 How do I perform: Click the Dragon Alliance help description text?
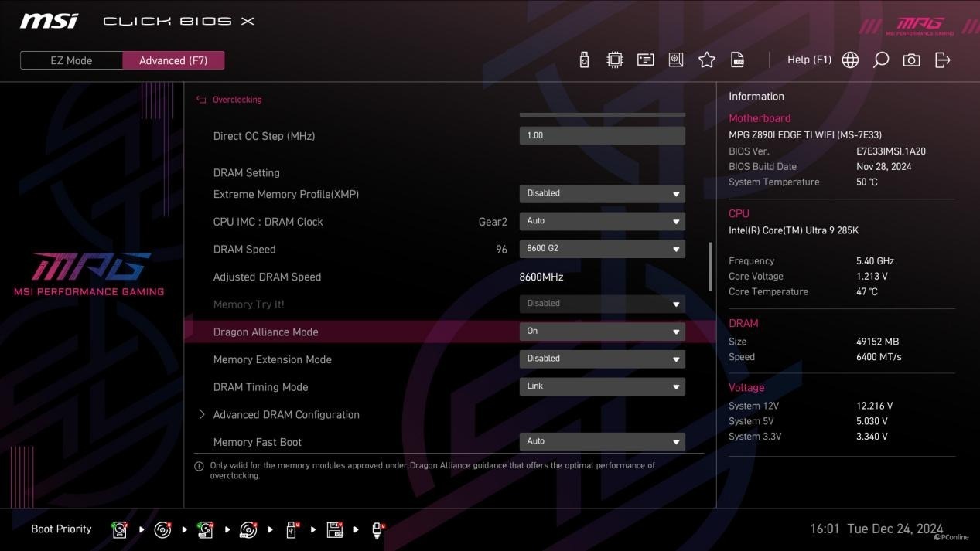(x=432, y=471)
